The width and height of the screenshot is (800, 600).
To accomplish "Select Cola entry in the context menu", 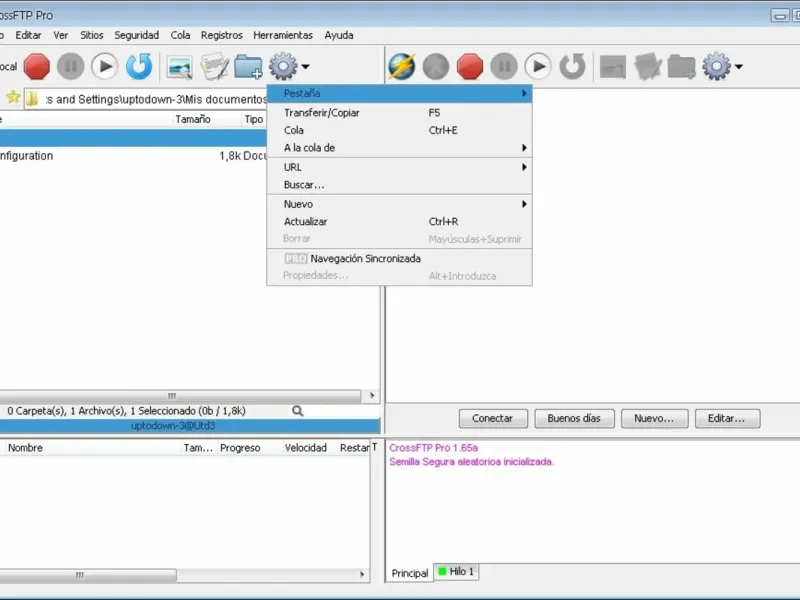I will click(399, 130).
